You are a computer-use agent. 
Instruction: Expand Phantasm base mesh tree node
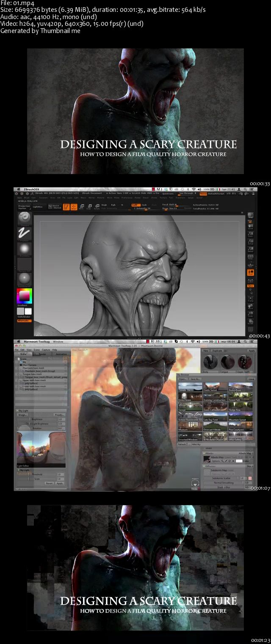pyautogui.click(x=18, y=368)
